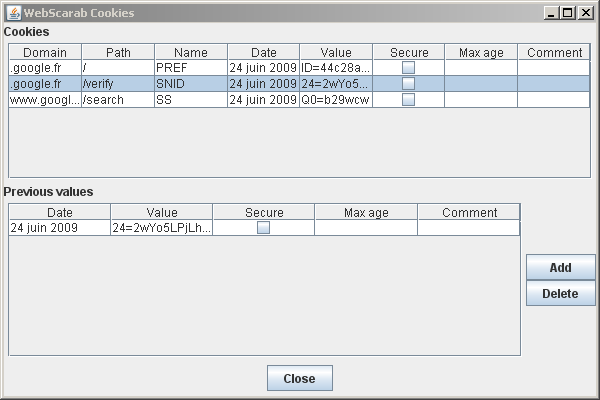
Task: Toggle Secure checkbox for the SNID cookie
Action: pos(408,84)
